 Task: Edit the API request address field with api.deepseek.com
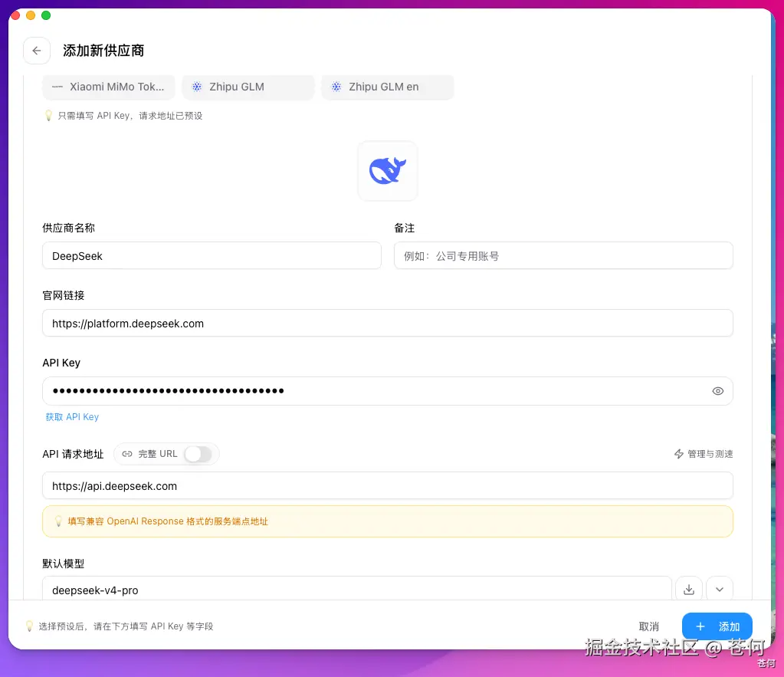(388, 486)
